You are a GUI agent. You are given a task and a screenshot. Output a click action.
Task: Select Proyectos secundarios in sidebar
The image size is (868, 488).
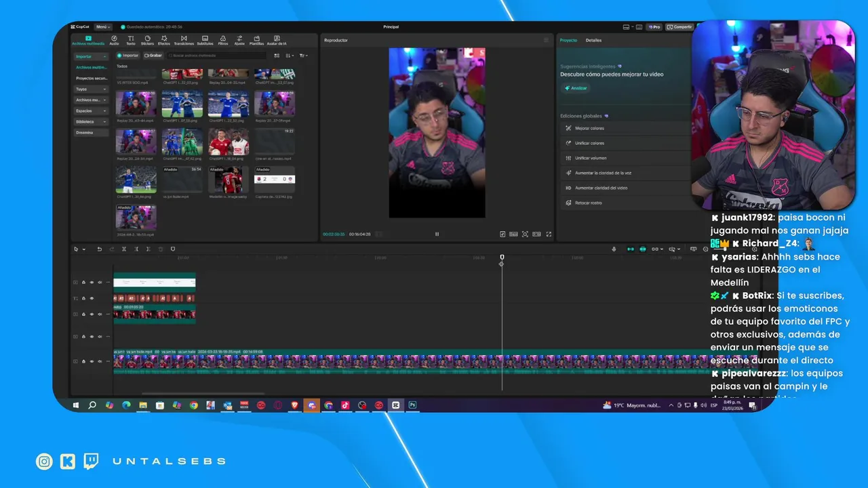tap(91, 78)
